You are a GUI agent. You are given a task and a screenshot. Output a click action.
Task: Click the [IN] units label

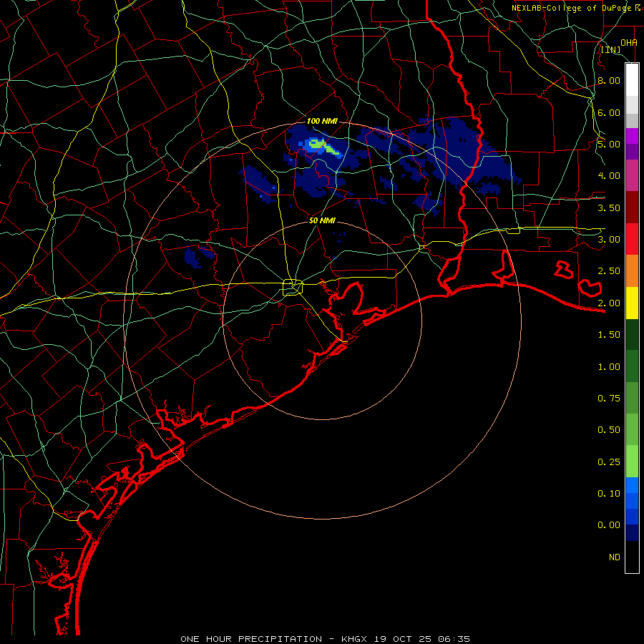point(611,49)
